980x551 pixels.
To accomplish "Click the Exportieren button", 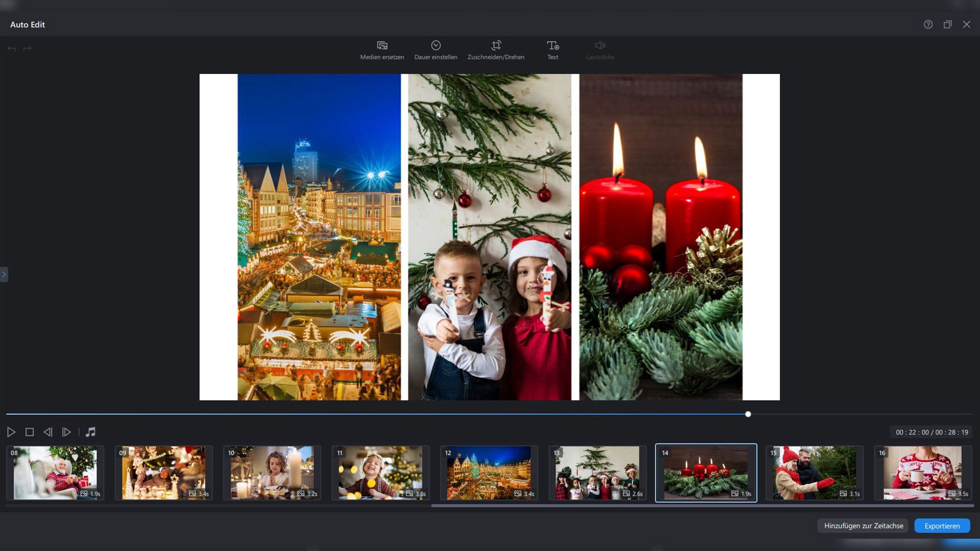I will (942, 525).
